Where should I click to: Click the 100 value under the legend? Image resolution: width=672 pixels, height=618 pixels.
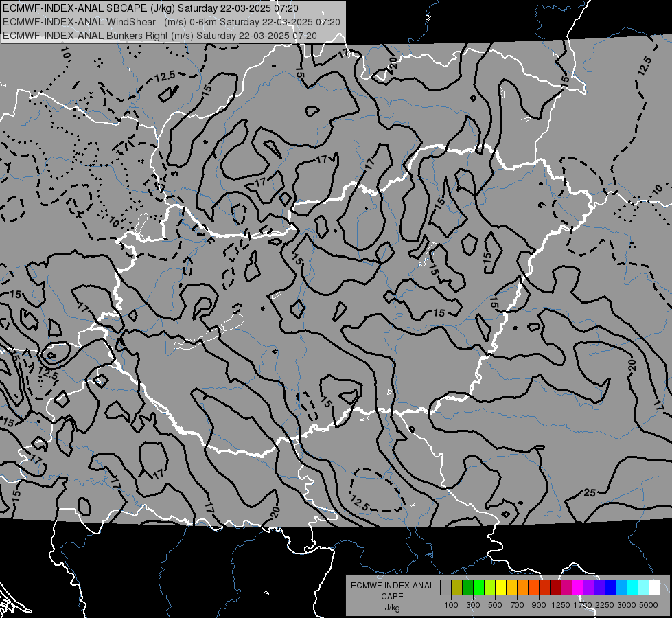coord(451,605)
